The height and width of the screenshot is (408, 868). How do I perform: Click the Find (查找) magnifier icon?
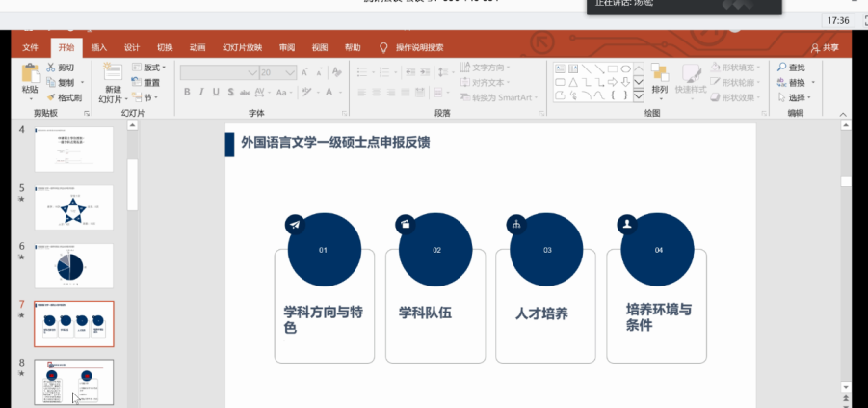tap(781, 68)
